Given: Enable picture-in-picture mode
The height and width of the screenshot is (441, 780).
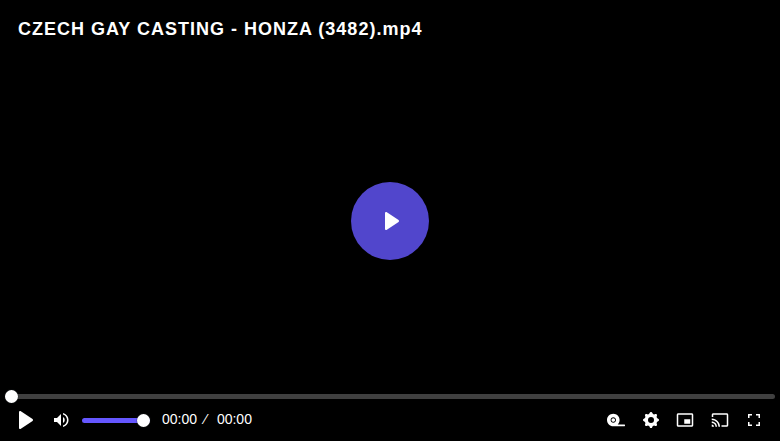Looking at the screenshot, I should [x=685, y=420].
